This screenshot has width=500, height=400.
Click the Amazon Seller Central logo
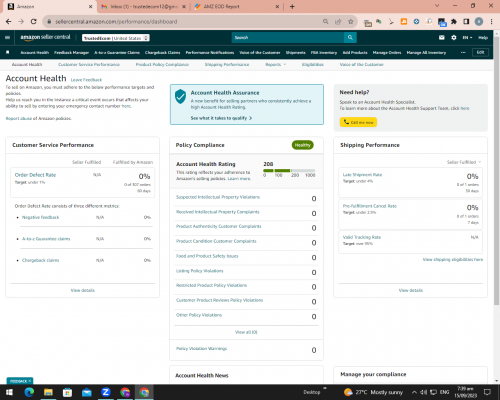[45, 37]
